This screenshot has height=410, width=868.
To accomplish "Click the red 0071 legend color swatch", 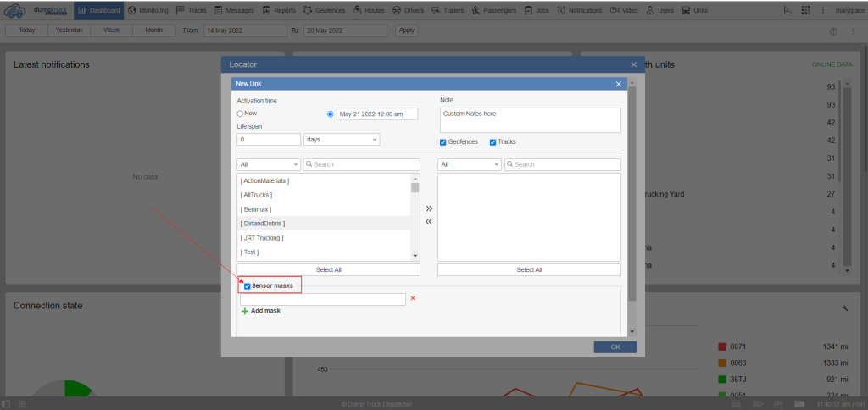I will coord(722,346).
